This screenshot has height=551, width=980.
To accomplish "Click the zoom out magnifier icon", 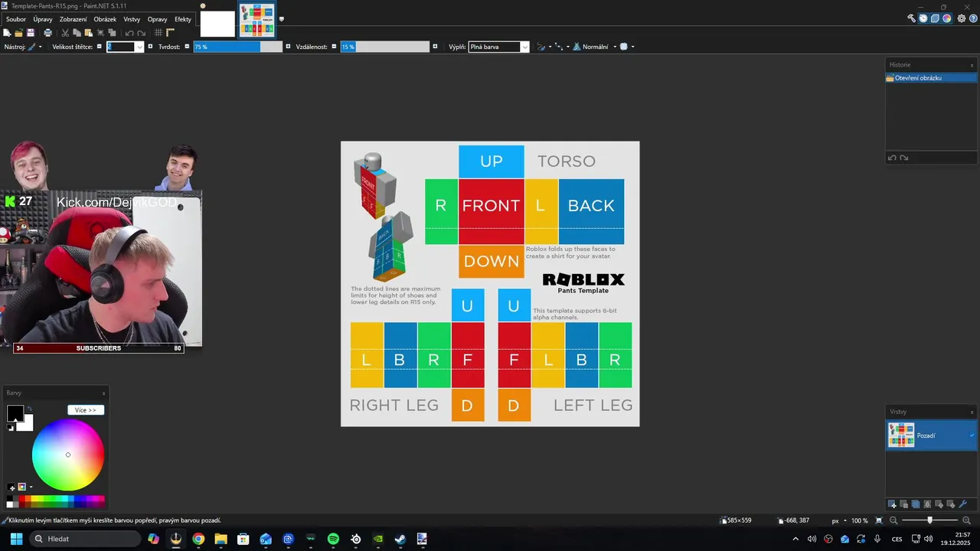I will pyautogui.click(x=893, y=520).
